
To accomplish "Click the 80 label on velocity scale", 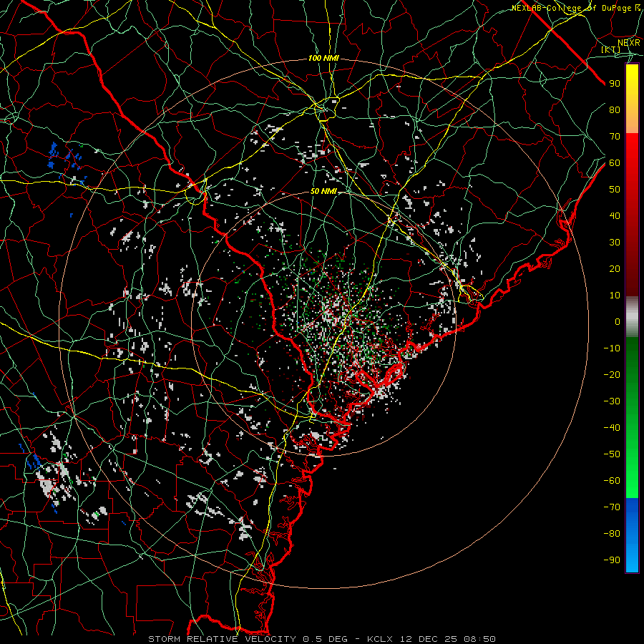I will pos(615,110).
